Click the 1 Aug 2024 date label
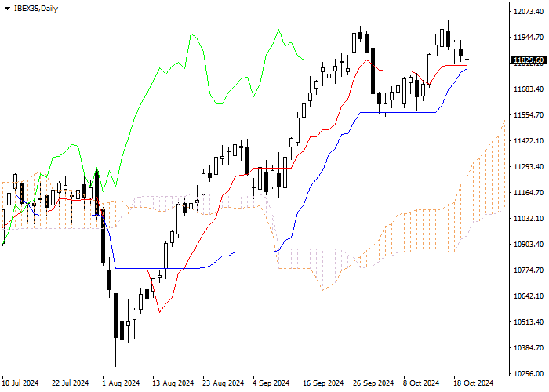Viewport: 549px width, 392px height. click(121, 383)
